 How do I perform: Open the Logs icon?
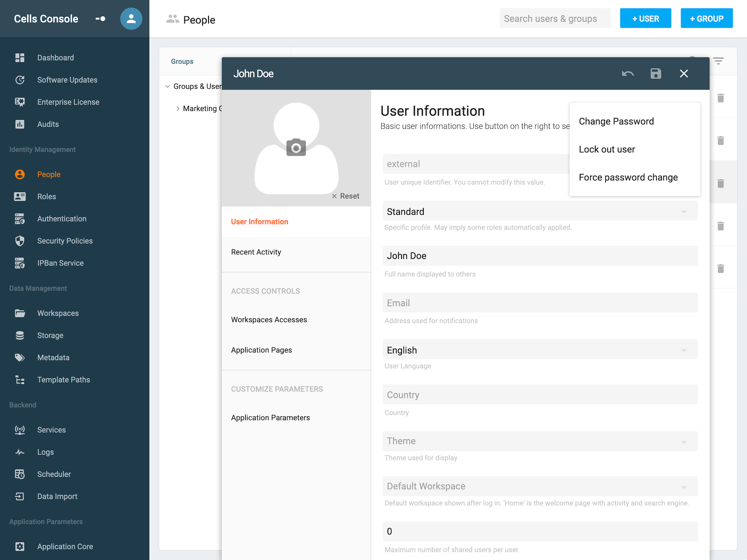click(20, 452)
